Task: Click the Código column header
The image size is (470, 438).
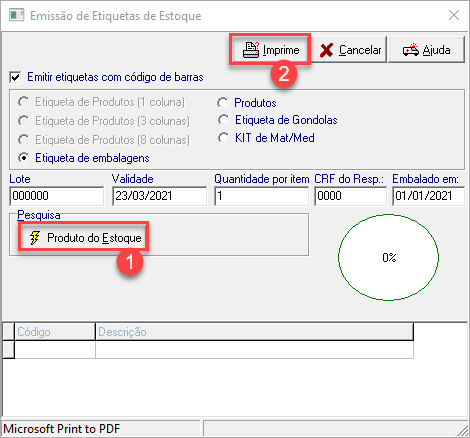Action: pyautogui.click(x=55, y=332)
